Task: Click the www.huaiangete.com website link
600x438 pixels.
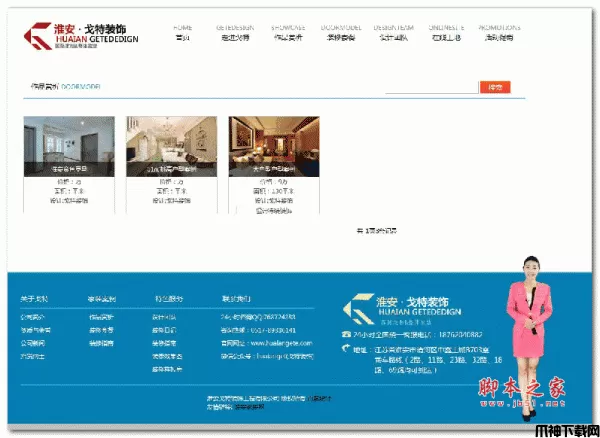Action: 281,343
